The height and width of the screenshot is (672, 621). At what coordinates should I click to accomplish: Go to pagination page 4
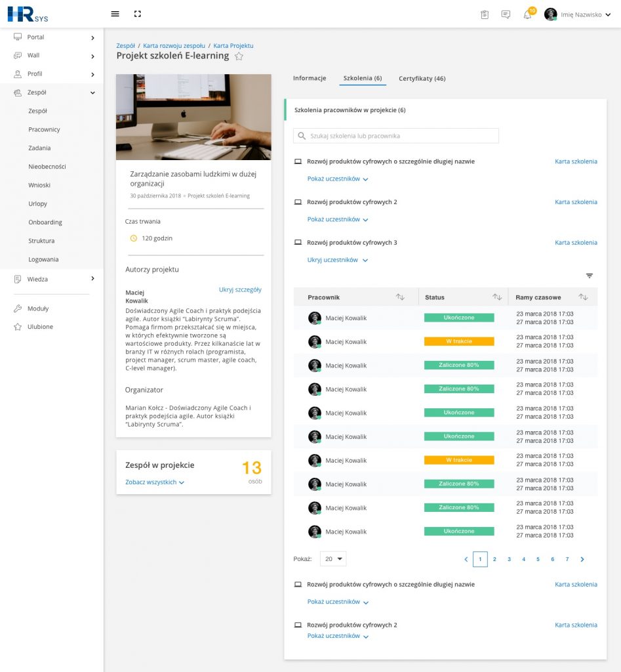[x=523, y=559]
